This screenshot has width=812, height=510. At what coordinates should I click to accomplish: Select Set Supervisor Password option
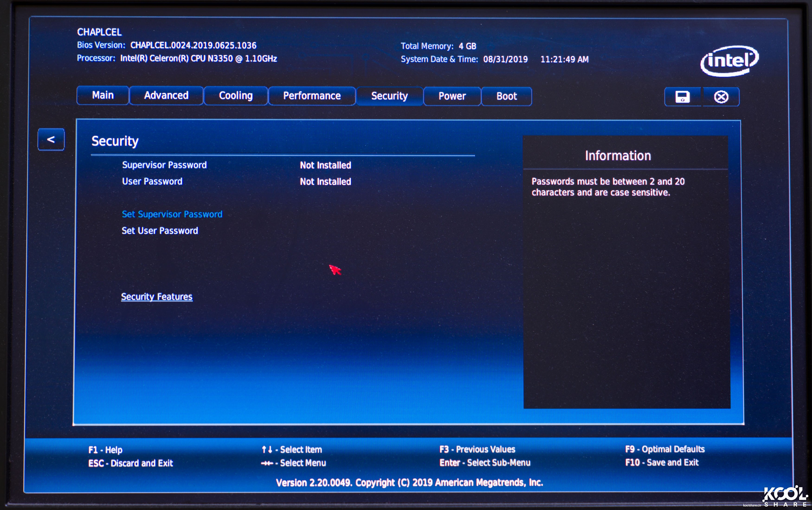(x=172, y=214)
